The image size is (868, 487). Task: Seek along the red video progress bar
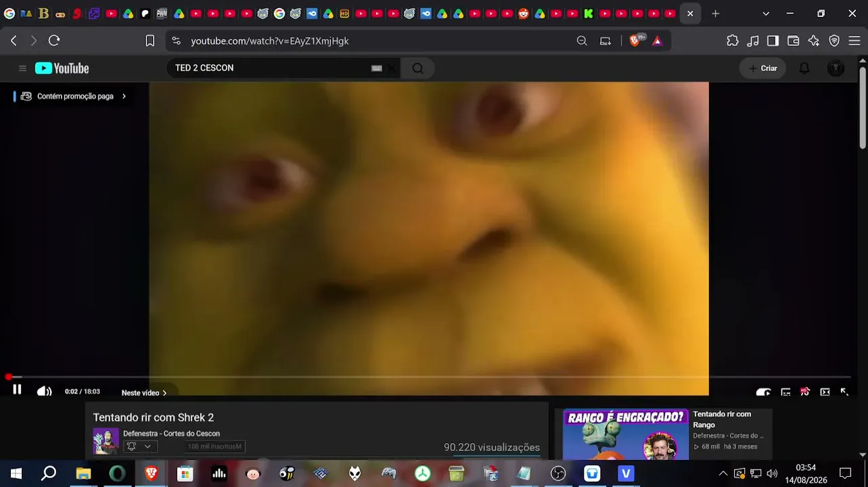[x=429, y=377]
